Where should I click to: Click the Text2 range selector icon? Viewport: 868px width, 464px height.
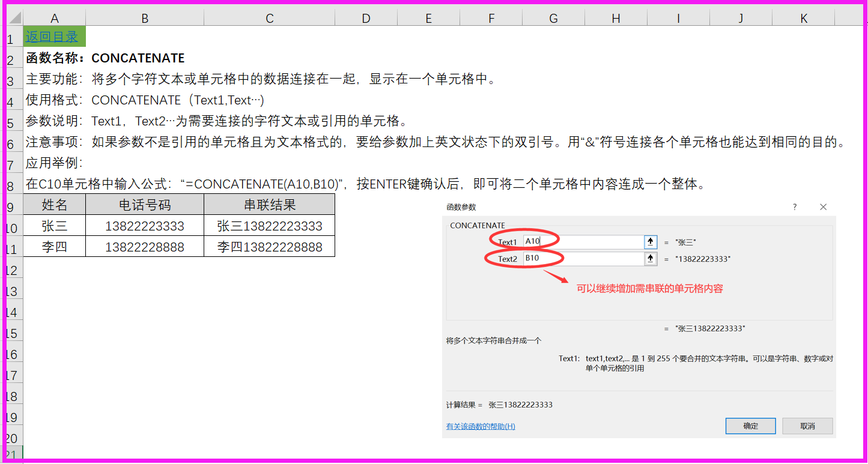(x=650, y=259)
